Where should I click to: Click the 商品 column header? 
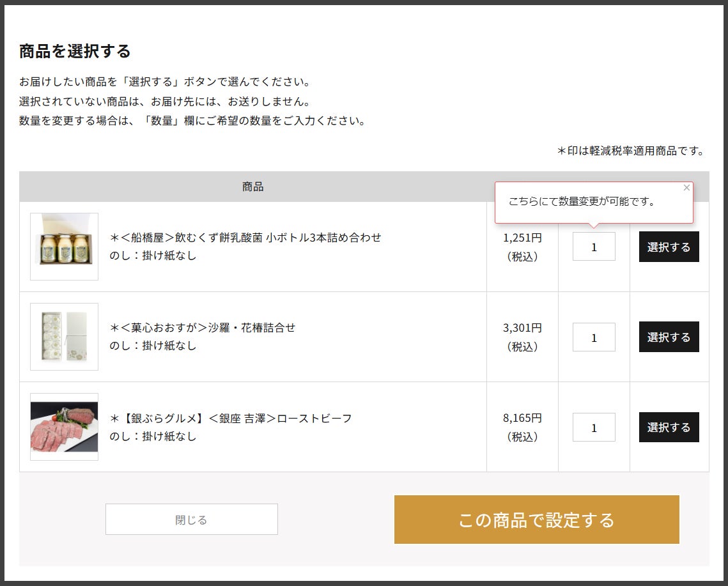(252, 187)
